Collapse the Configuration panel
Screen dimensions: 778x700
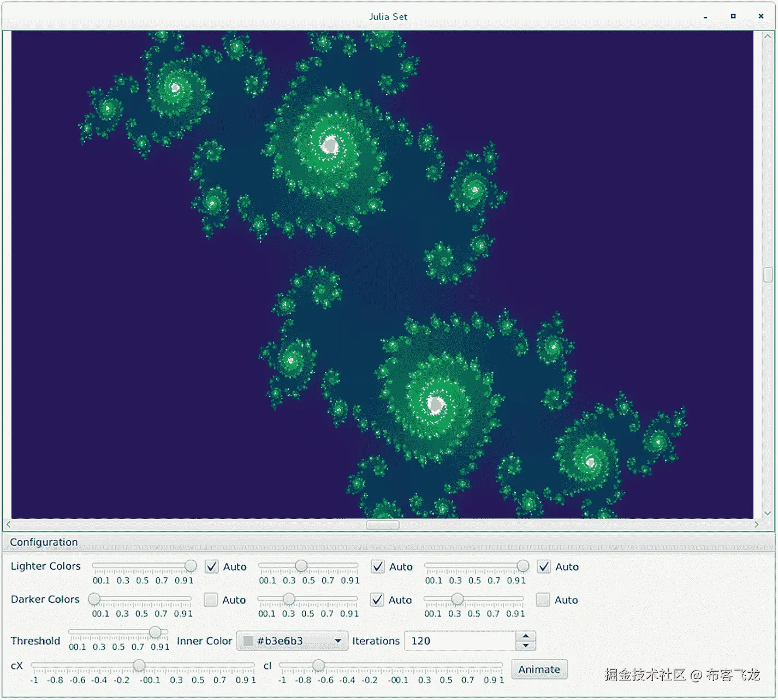44,542
